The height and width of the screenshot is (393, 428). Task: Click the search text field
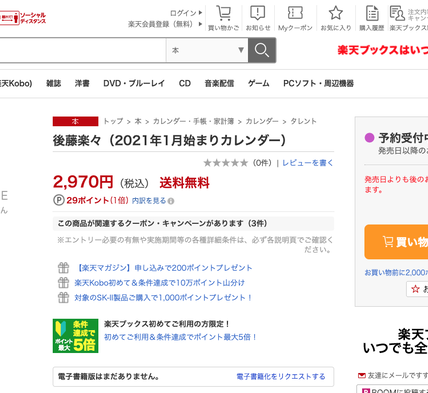(x=83, y=50)
